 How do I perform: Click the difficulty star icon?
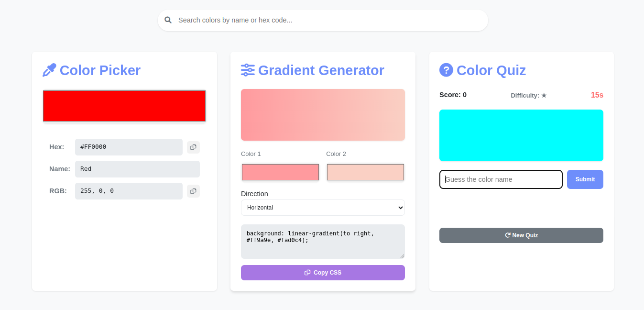pyautogui.click(x=544, y=96)
